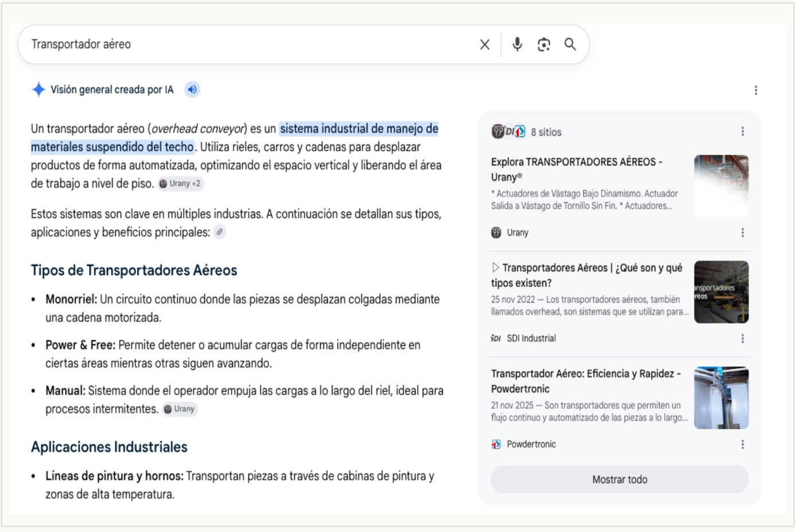Click the heading 'Tipos de Transportadores Aéreos'
The width and height of the screenshot is (795, 532).
click(134, 270)
